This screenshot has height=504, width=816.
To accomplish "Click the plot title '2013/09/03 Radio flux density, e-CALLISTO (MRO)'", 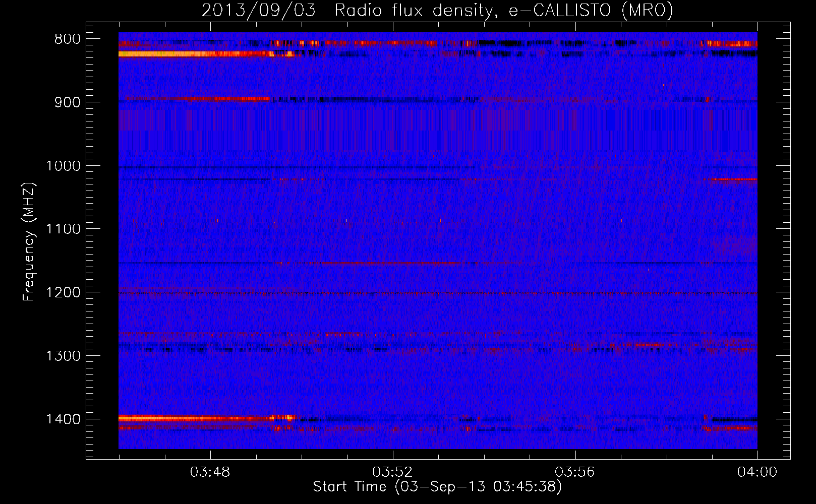I will pos(437,10).
